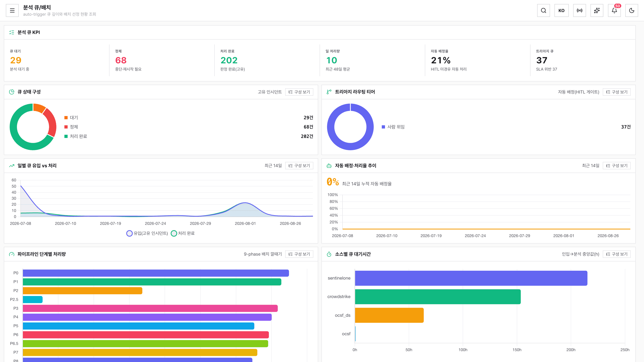The height and width of the screenshot is (362, 644).
Task: Click the orange 대기 legend swatch
Action: pos(66,118)
